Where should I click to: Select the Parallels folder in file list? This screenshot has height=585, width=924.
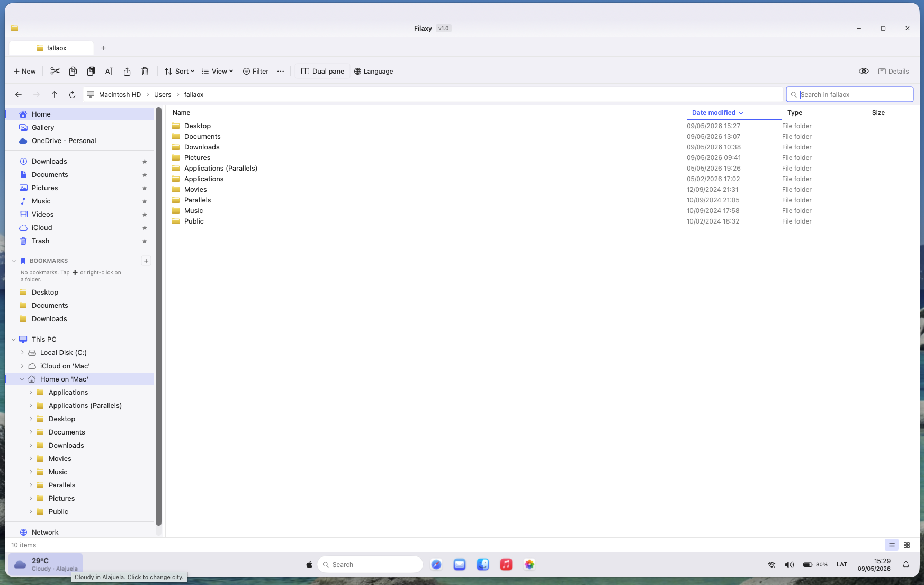coord(543,200)
